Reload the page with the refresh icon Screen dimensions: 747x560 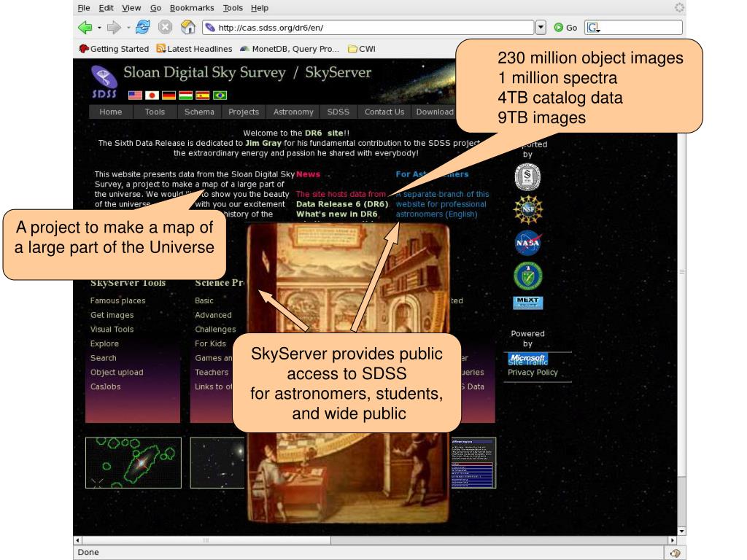coord(142,27)
